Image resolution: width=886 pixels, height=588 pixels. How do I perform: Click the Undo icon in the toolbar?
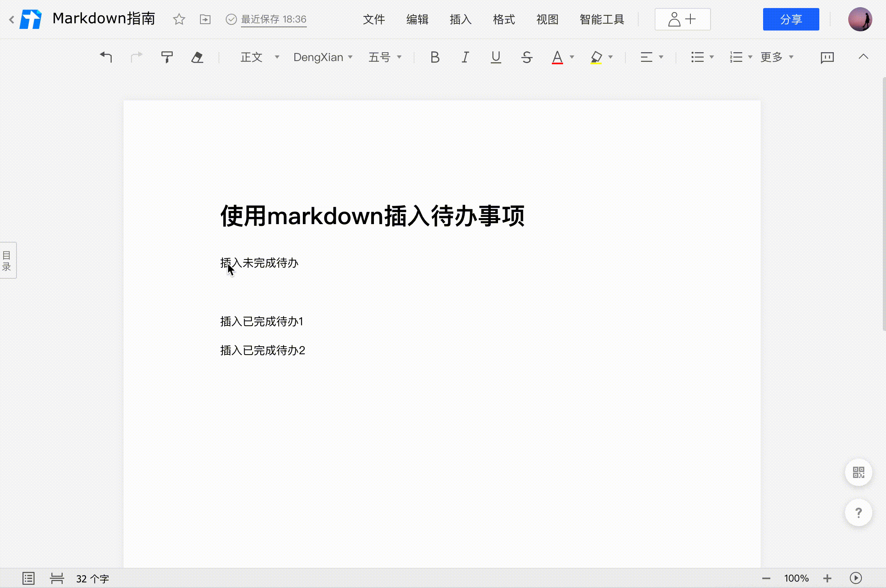[106, 57]
